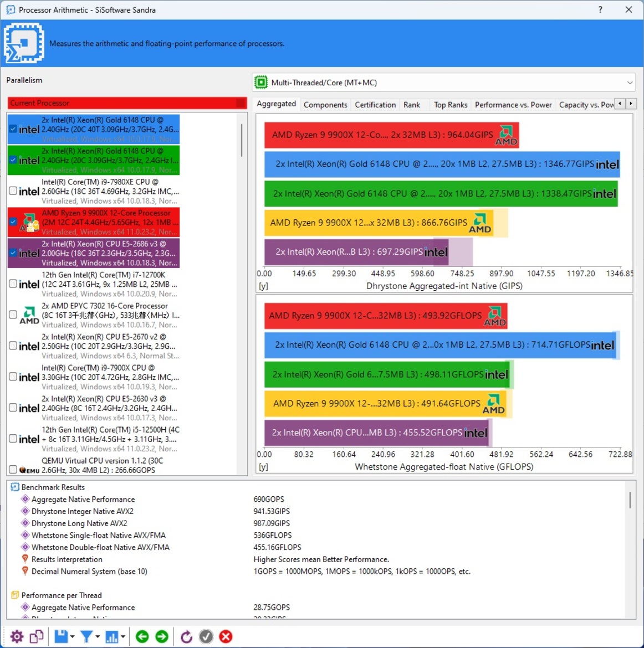Image resolution: width=644 pixels, height=648 pixels.
Task: Check the Core i9-7980XE processor checkbox
Action: tap(13, 191)
